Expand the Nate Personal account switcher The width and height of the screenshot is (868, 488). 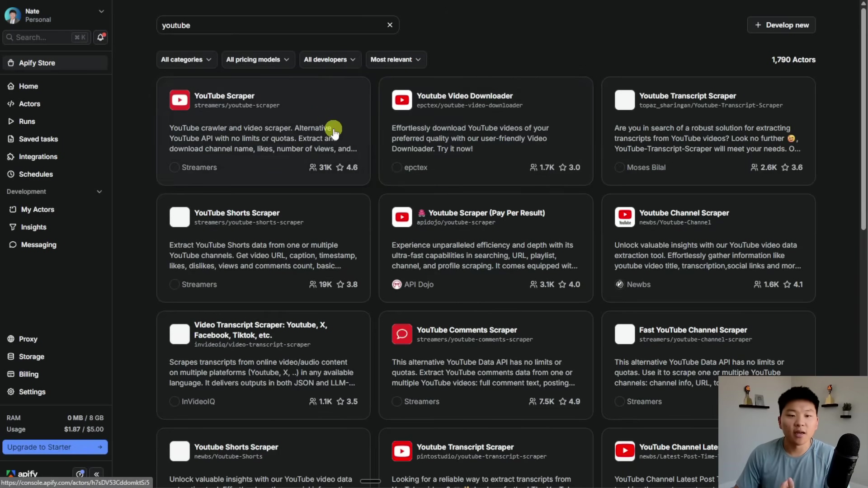point(101,12)
